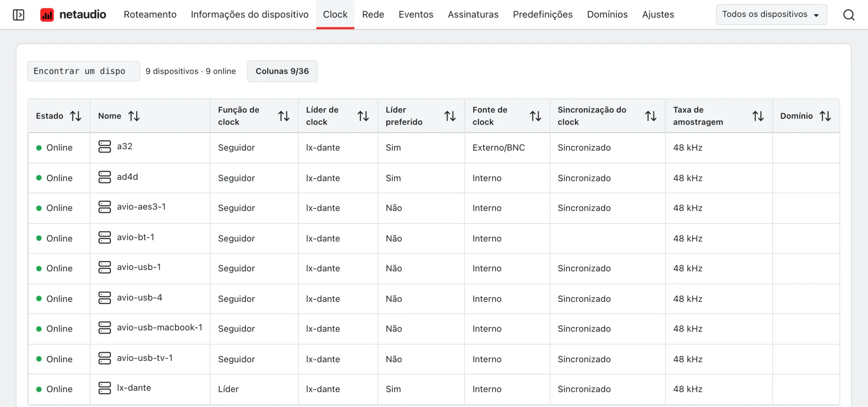Switch to Predefinições tab
This screenshot has width=868, height=407.
[542, 14]
